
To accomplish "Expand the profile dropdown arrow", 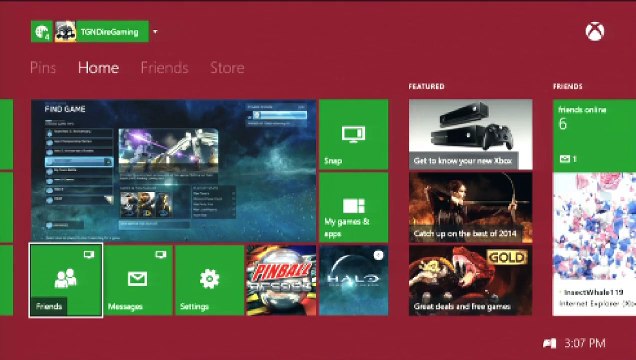I will pos(155,32).
